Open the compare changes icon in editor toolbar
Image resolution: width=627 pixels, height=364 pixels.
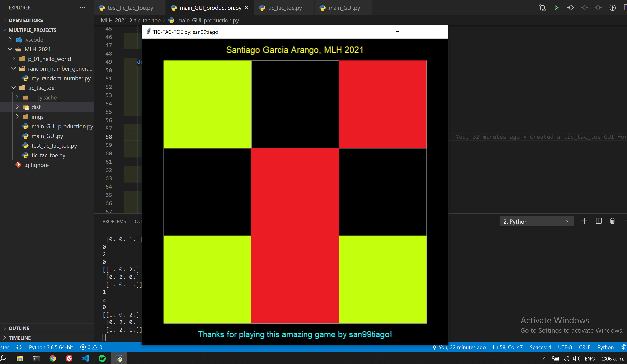542,8
